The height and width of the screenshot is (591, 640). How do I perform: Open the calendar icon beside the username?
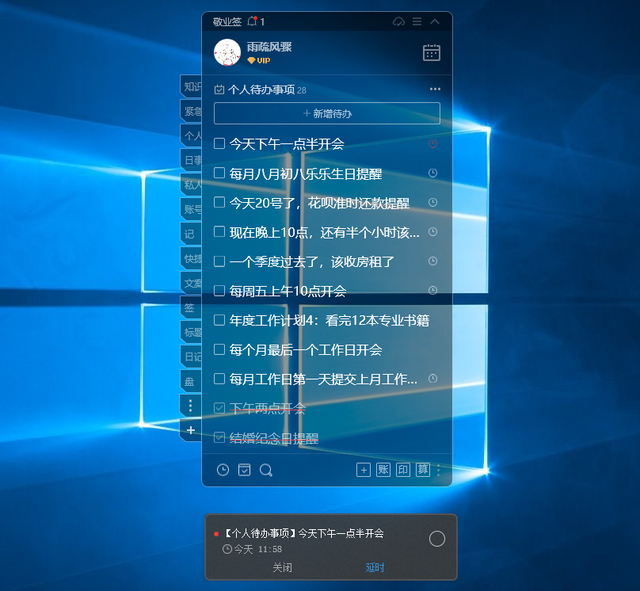(x=431, y=53)
